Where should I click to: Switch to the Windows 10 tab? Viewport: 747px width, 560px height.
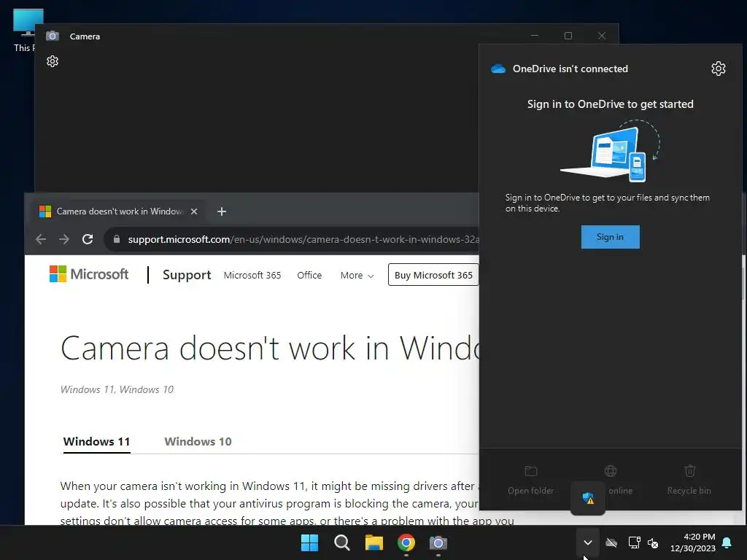pyautogui.click(x=198, y=441)
